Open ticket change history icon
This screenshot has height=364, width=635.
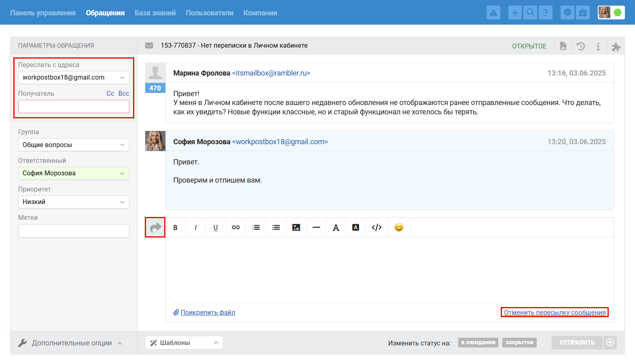click(x=581, y=46)
